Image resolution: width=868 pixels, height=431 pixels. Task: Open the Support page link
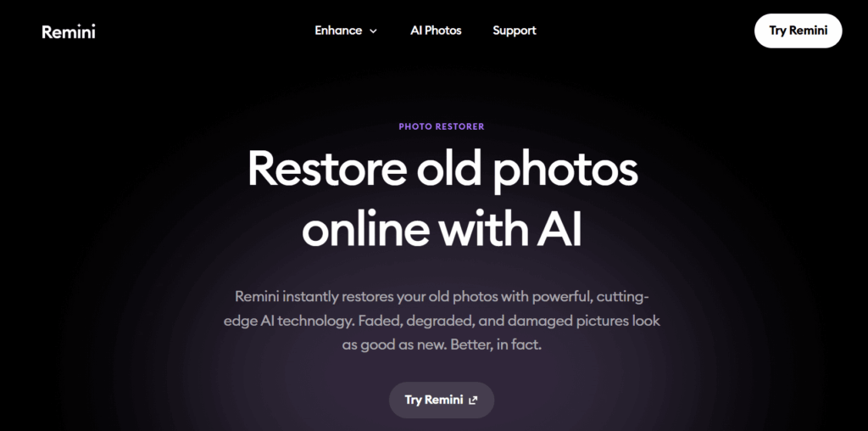click(515, 31)
